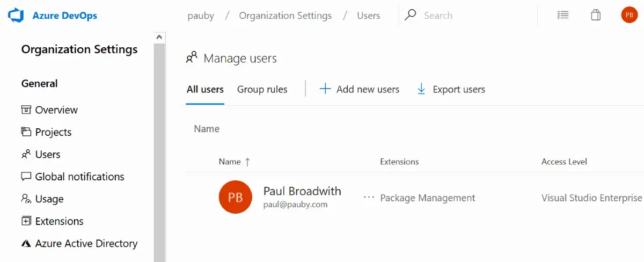Open Extensions in the sidebar
Screen dimensions: 644x262
click(59, 221)
